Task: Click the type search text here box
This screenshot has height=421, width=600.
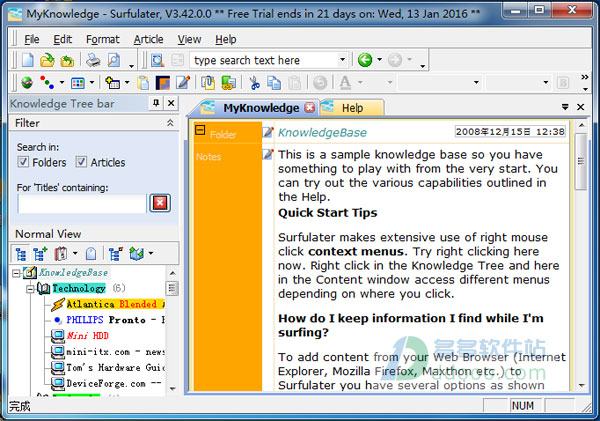Action: [264, 60]
